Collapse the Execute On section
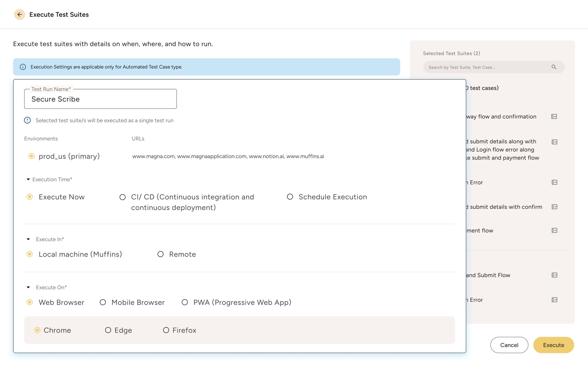 (28, 287)
